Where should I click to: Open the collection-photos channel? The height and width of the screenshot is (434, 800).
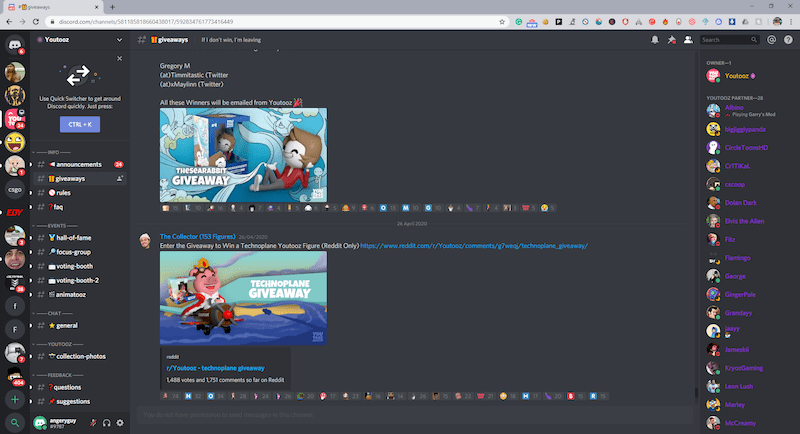coord(80,356)
